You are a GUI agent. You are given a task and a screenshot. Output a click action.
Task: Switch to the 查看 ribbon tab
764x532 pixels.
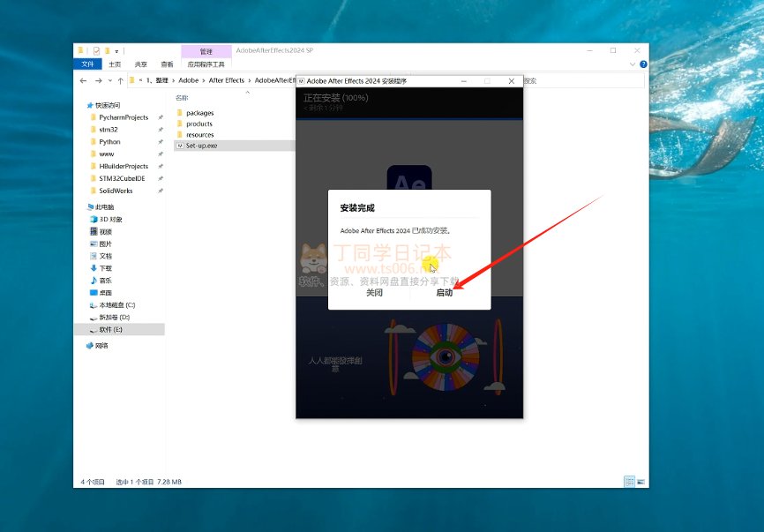pyautogui.click(x=167, y=64)
